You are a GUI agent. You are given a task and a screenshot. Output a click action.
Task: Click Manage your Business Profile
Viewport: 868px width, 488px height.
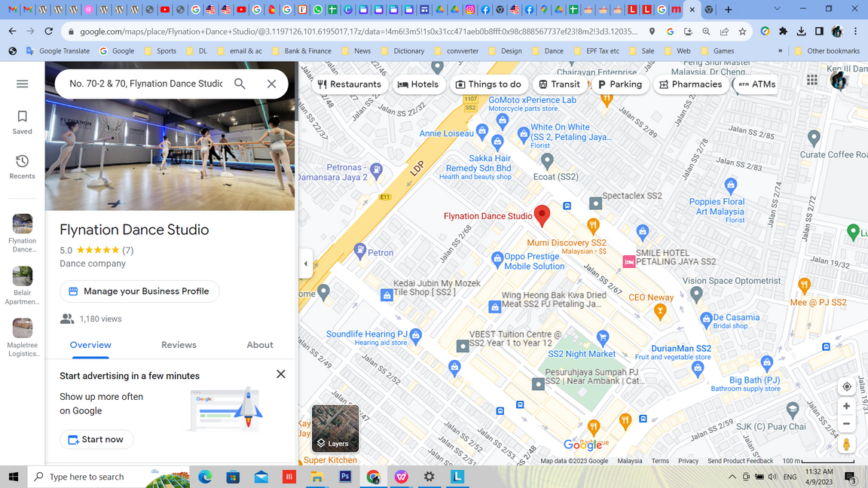click(139, 291)
